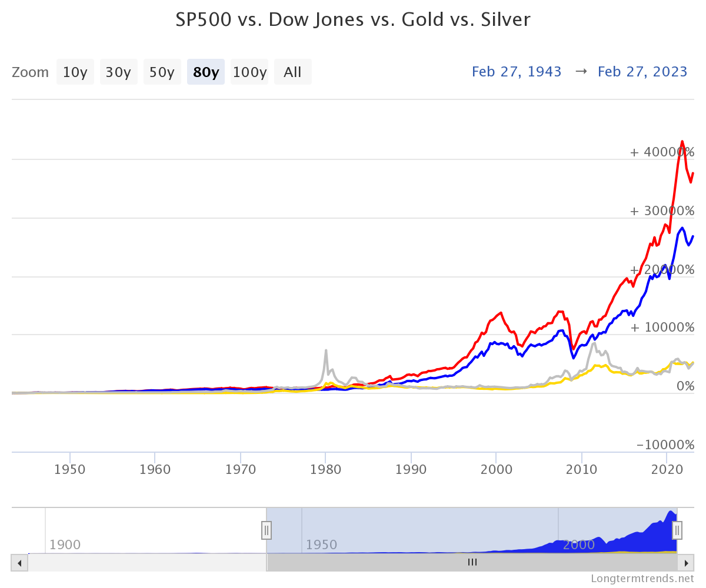The height and width of the screenshot is (588, 706).
Task: Select the 10y zoom range
Action: 75,72
